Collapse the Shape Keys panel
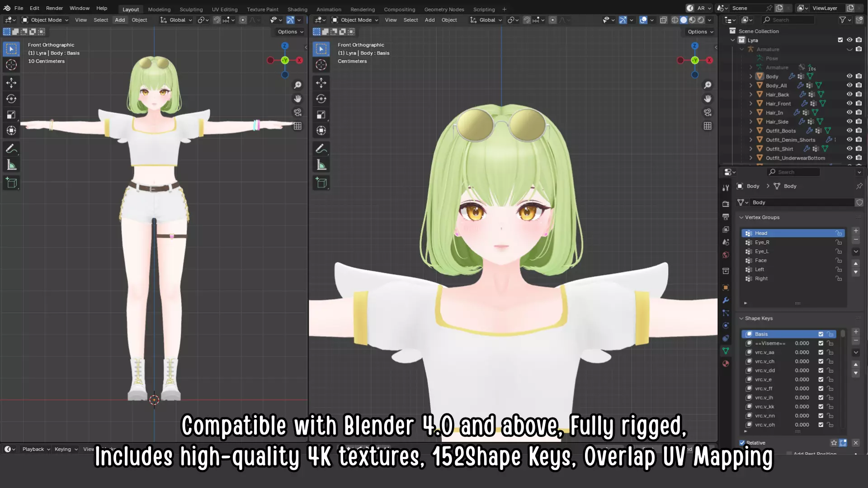Screen dimensions: 868x488 point(741,319)
